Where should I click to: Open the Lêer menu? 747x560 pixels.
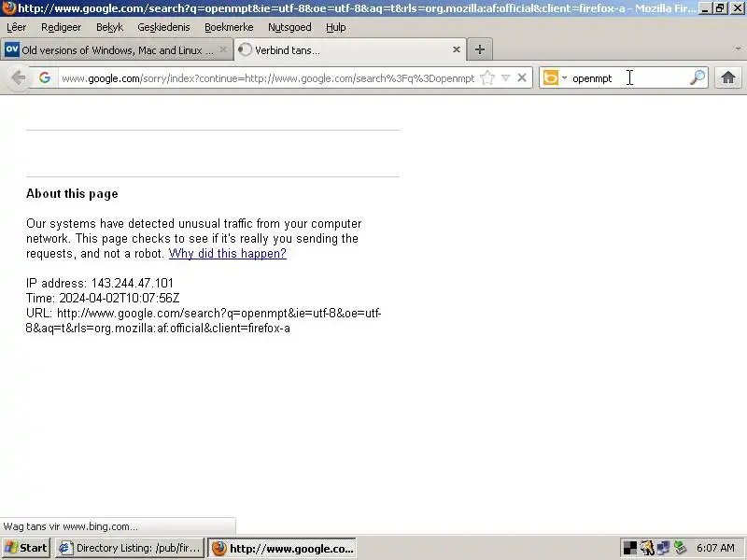pyautogui.click(x=16, y=28)
